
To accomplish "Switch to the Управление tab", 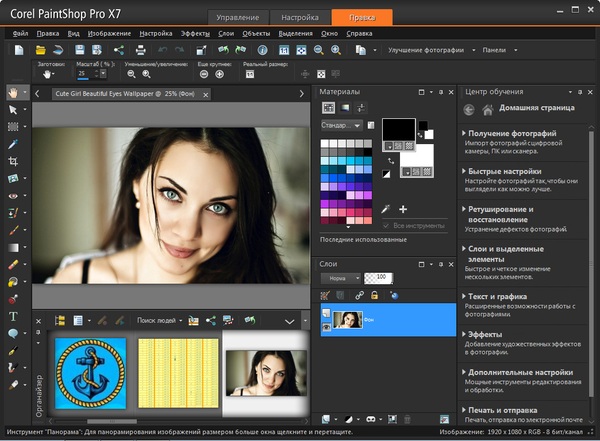I will click(238, 17).
